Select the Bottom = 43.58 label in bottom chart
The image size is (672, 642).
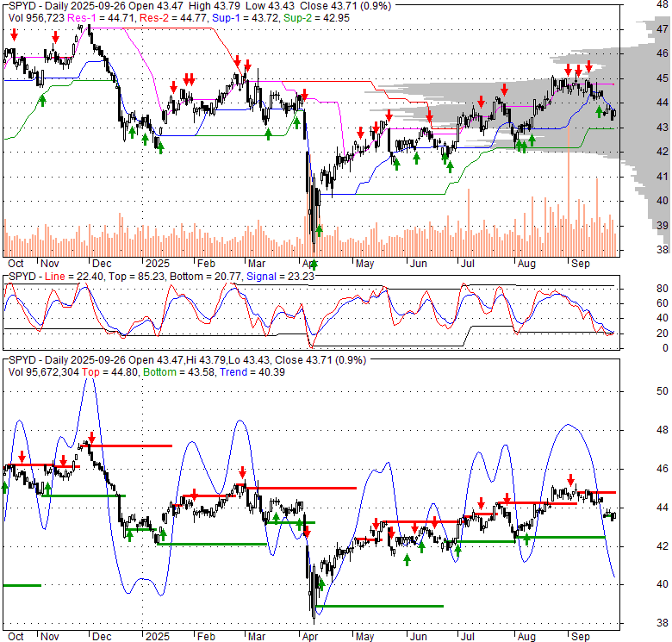180,372
